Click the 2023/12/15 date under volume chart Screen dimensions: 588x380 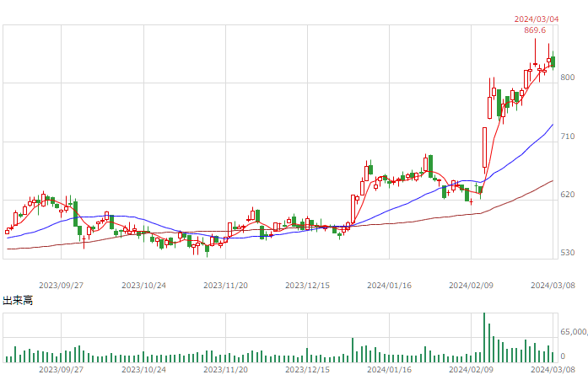(x=307, y=370)
